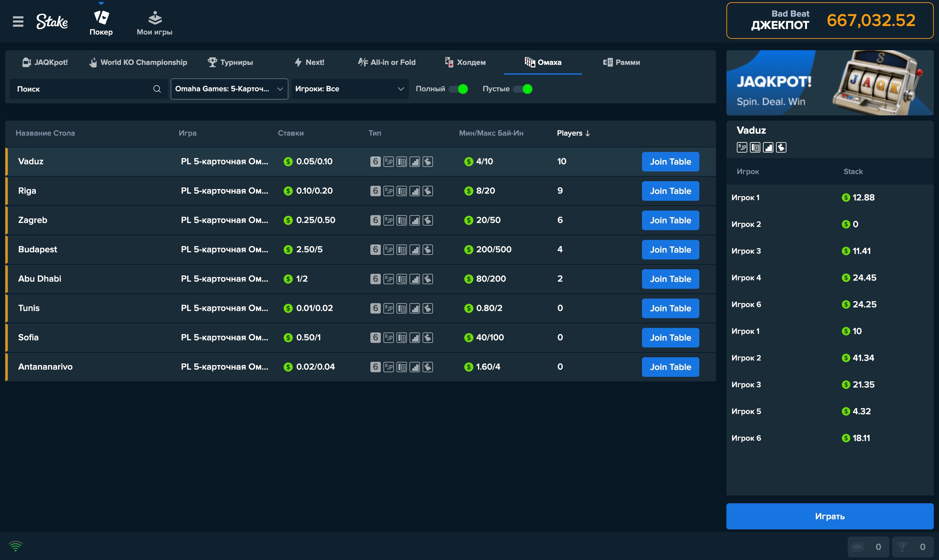Open the JAQKPOT! Spin. Deal. Win banner
This screenshot has height=560, width=939.
(830, 83)
